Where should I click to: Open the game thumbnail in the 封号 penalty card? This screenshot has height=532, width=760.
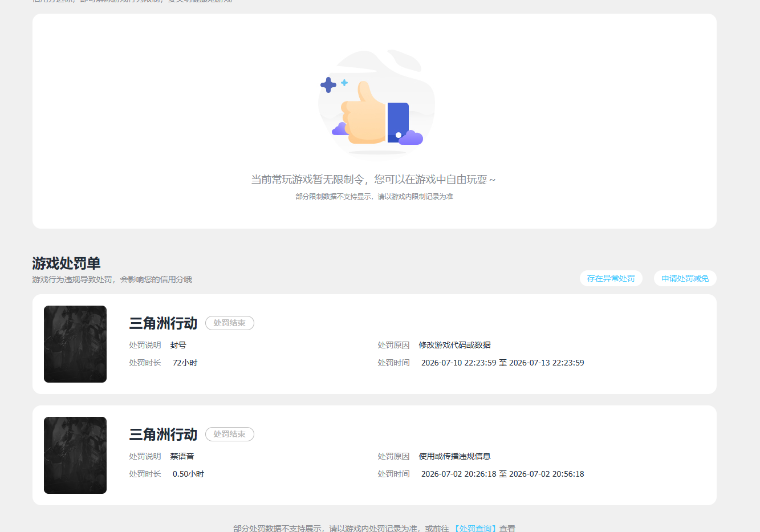click(x=75, y=344)
